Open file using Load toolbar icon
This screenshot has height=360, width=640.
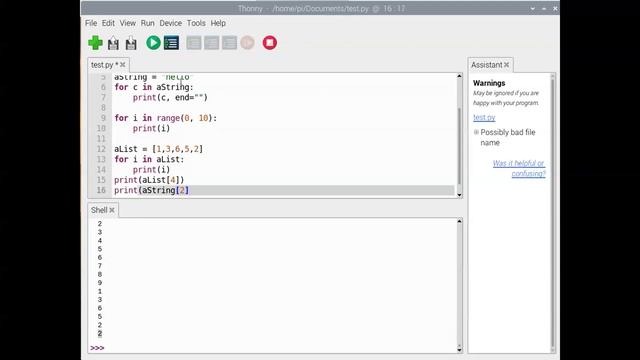[x=113, y=43]
